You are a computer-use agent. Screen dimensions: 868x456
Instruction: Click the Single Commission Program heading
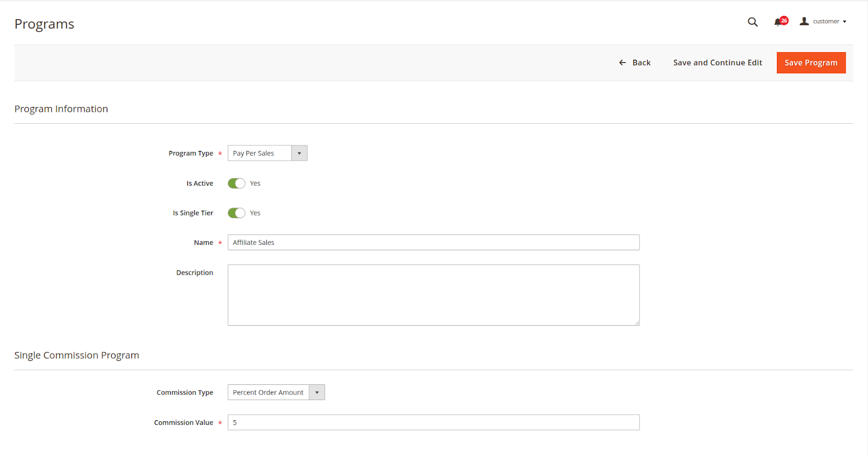(x=76, y=355)
